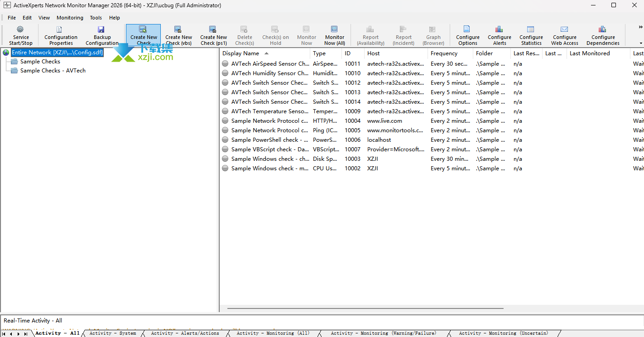Open Configure Statistics from the toolbar
The height and width of the screenshot is (337, 644).
531,35
